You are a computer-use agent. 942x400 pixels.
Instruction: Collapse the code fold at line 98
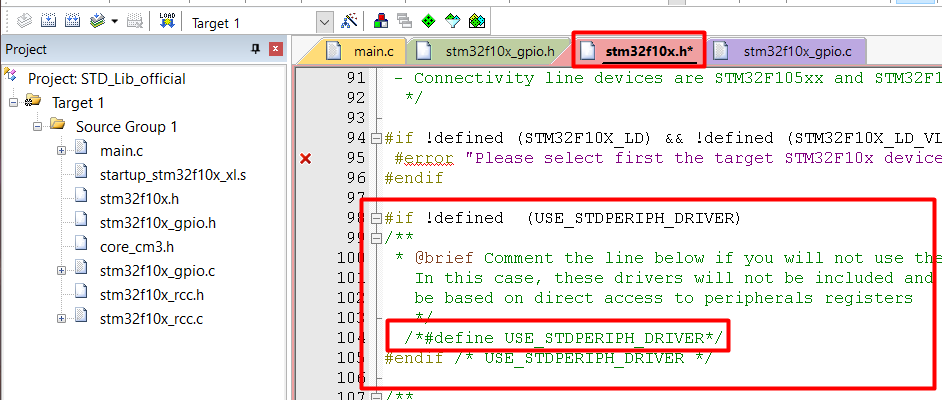point(377,218)
